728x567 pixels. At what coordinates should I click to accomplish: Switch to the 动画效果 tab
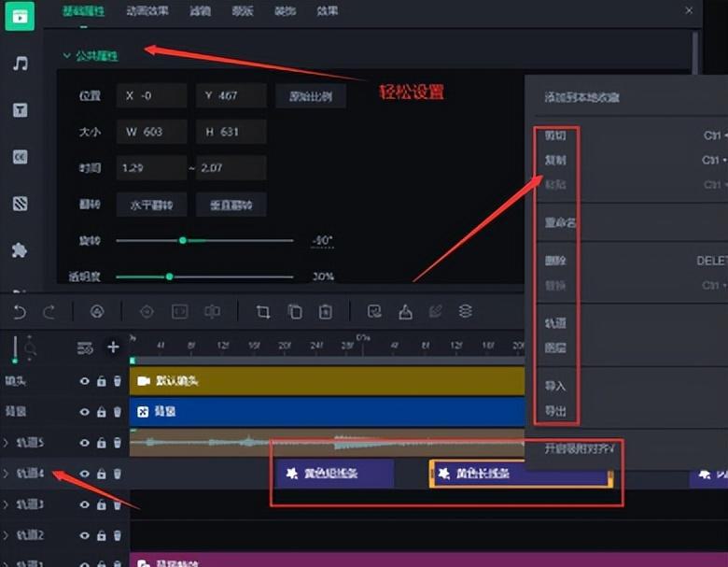[147, 10]
